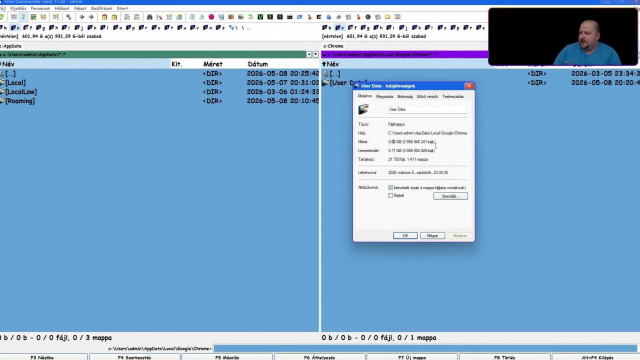The image size is (640, 360).
Task: Select drive j button in left drive bar
Action: point(78,28)
